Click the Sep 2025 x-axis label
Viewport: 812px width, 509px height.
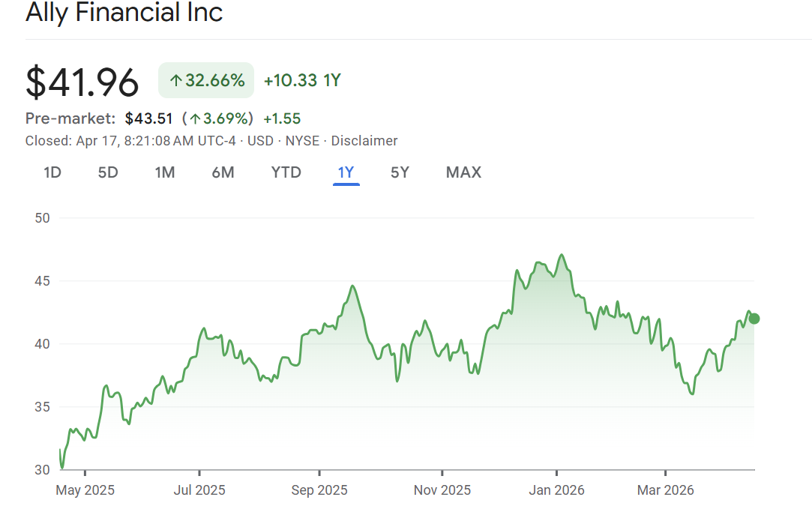(x=319, y=490)
